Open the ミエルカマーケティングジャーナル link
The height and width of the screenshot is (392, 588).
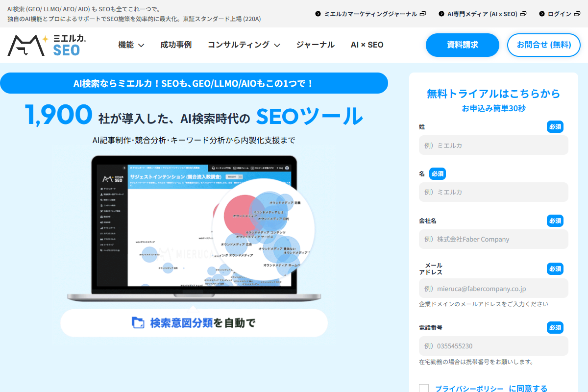[x=371, y=14]
